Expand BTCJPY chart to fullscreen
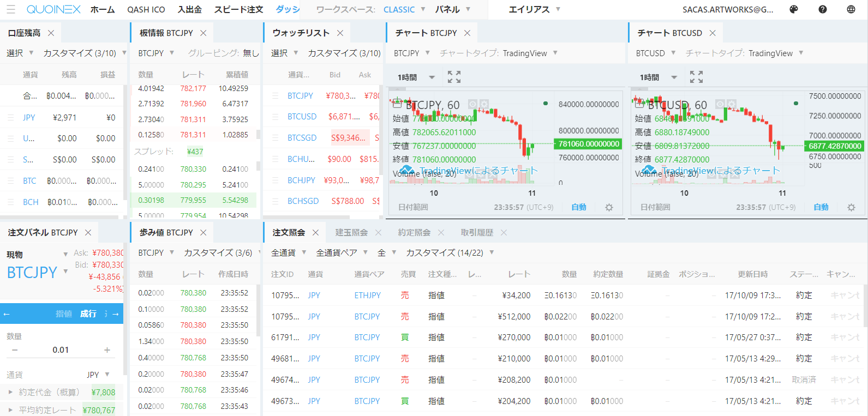Viewport: 868px width, 416px height. pyautogui.click(x=454, y=77)
